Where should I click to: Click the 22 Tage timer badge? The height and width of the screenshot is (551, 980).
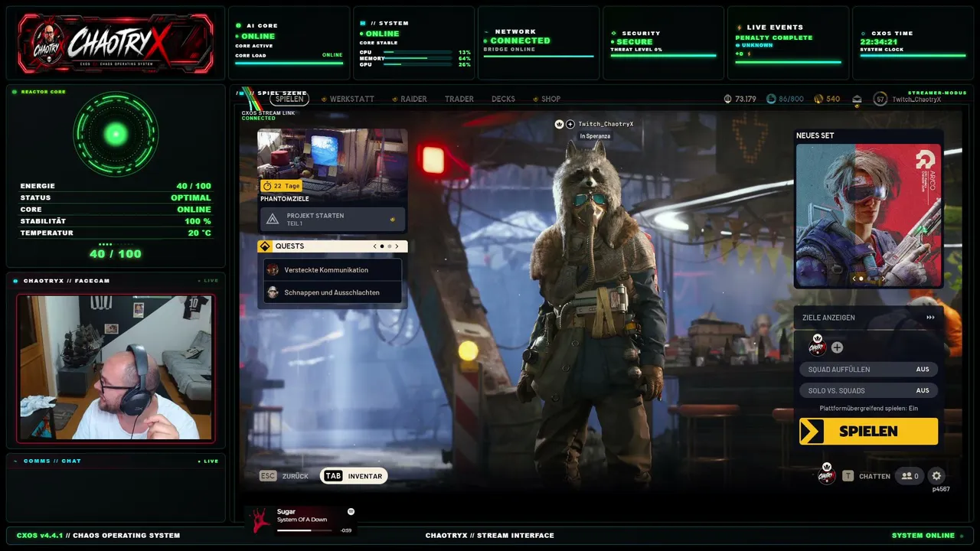(x=281, y=185)
